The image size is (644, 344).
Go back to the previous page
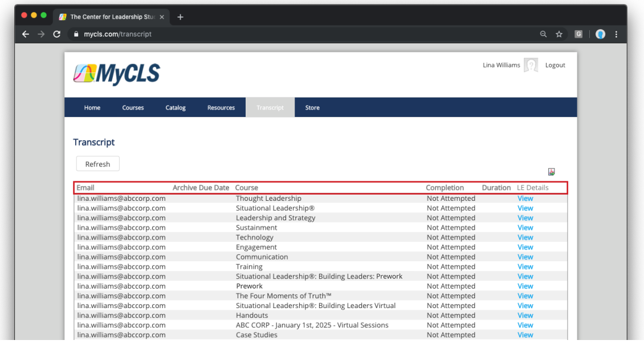[x=26, y=34]
